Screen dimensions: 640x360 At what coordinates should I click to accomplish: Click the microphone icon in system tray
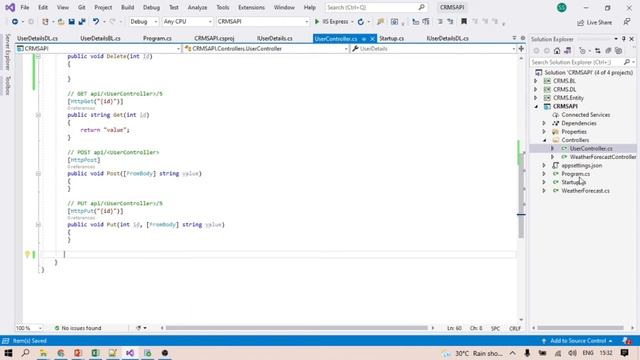pos(527,353)
